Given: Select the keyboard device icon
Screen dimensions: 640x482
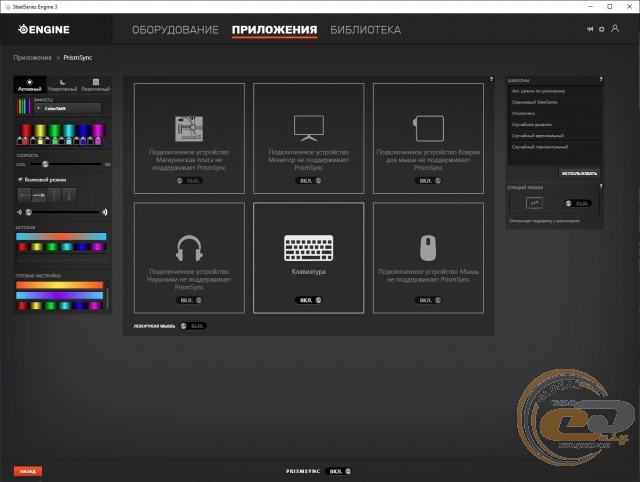Looking at the screenshot, I should click(309, 248).
